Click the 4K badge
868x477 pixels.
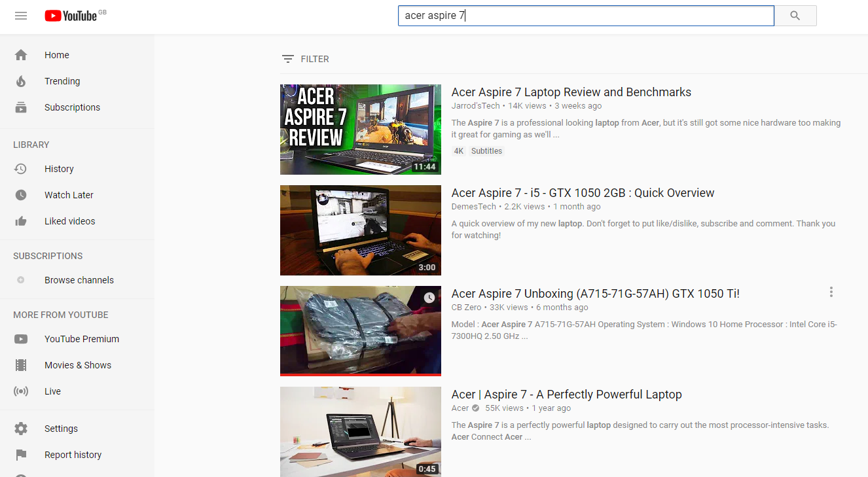tap(459, 151)
